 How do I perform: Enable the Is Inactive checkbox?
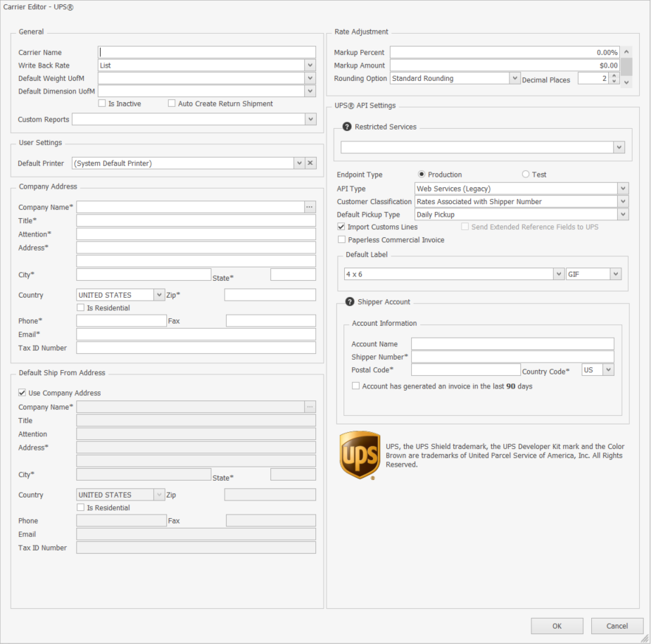click(102, 103)
